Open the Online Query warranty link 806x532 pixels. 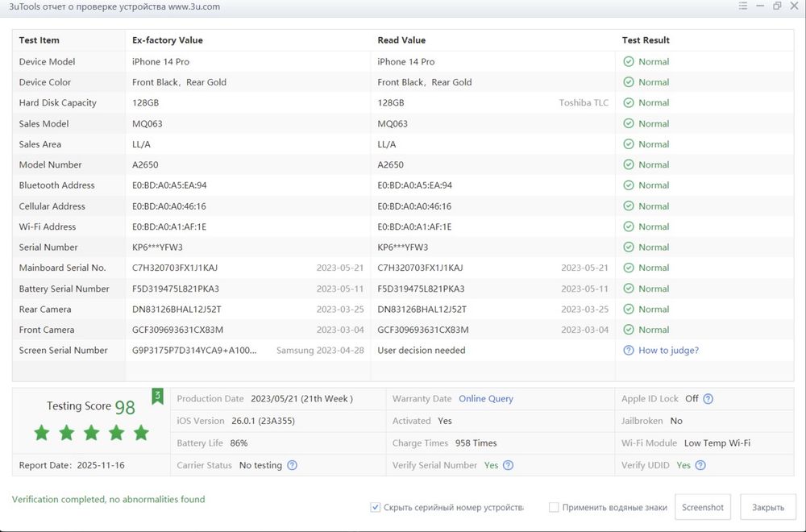486,399
